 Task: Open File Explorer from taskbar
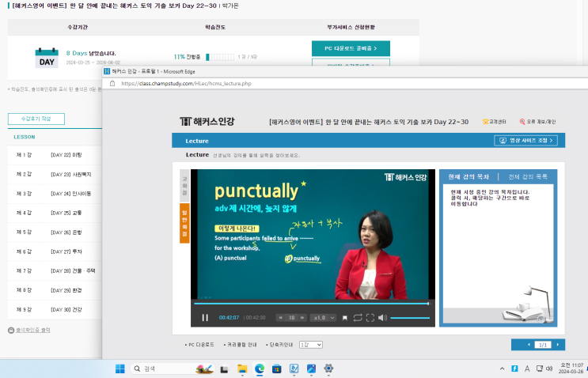point(242,369)
